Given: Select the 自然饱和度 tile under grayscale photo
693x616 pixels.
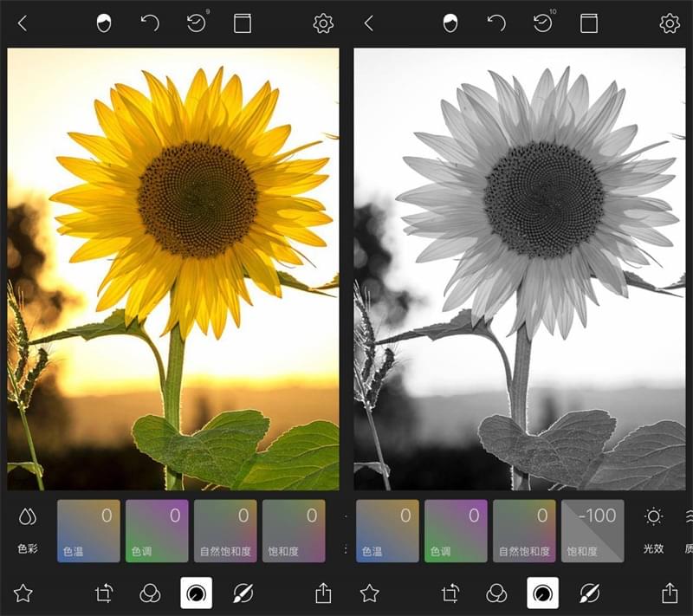Looking at the screenshot, I should pos(524,530).
